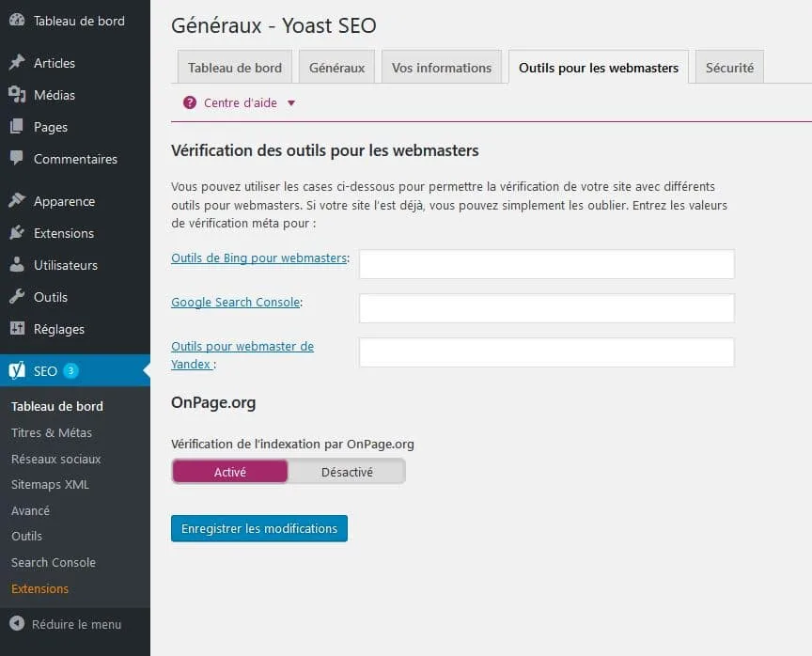
Task: Click the Généraux - Yoast SEO page title
Action: (273, 25)
